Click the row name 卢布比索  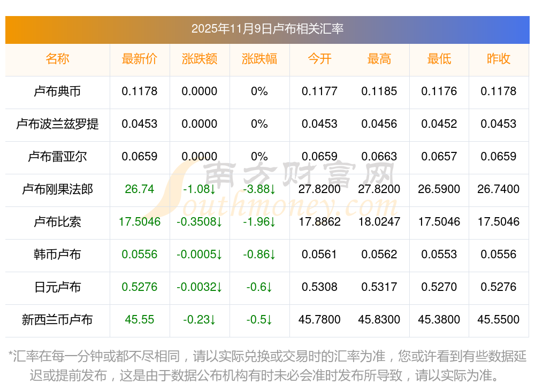point(57,222)
